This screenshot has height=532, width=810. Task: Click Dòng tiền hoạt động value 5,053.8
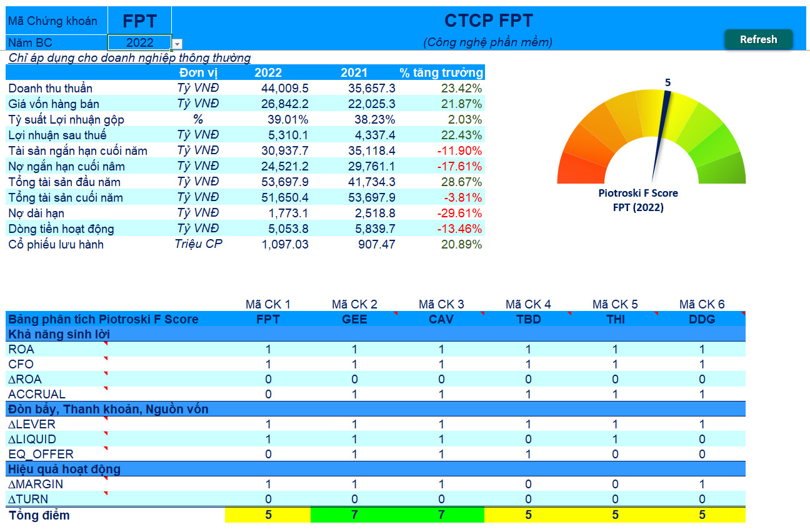point(288,229)
